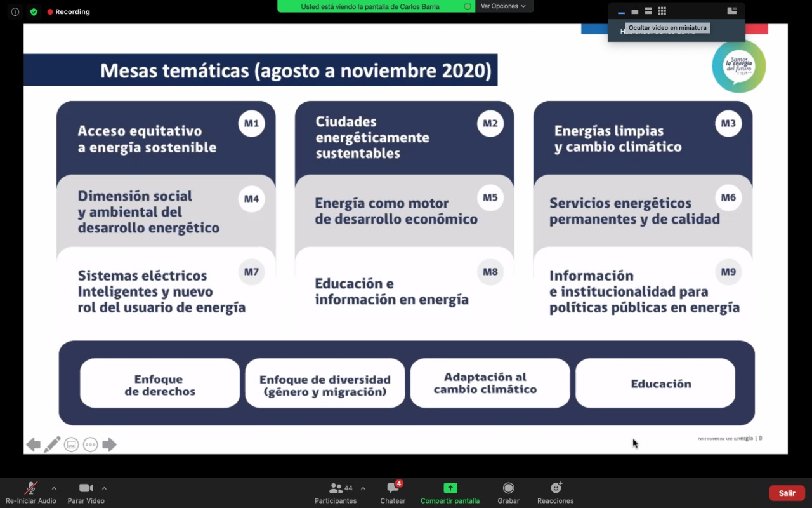812x508 pixels.
Task: Click the swap shared screen layout icon
Action: click(x=731, y=11)
